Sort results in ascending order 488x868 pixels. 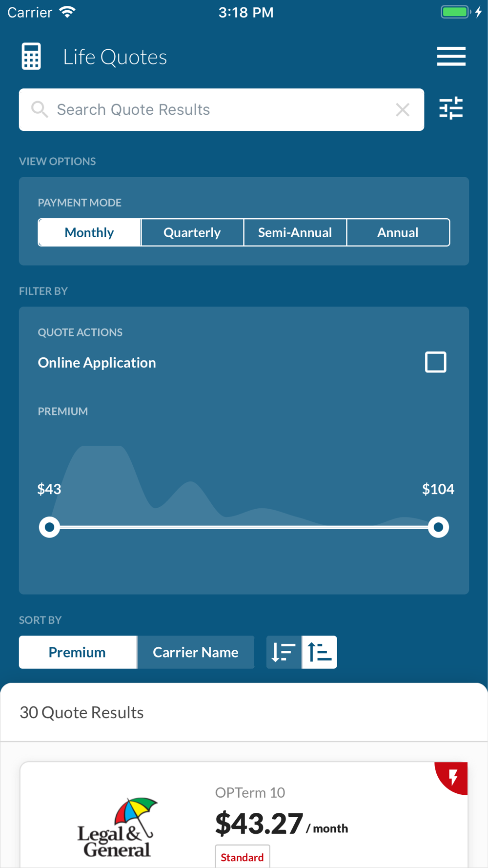tap(320, 652)
